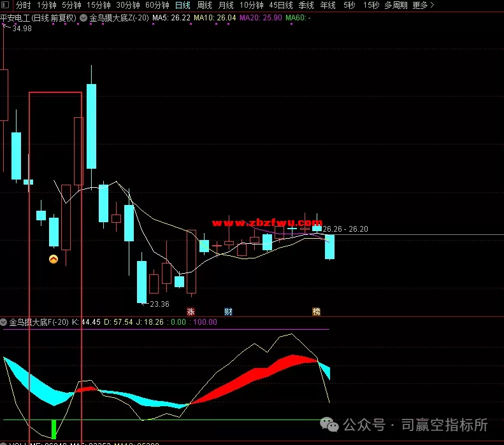Switch to 周线 weekly chart
The image size is (504, 445).
coord(204,5)
